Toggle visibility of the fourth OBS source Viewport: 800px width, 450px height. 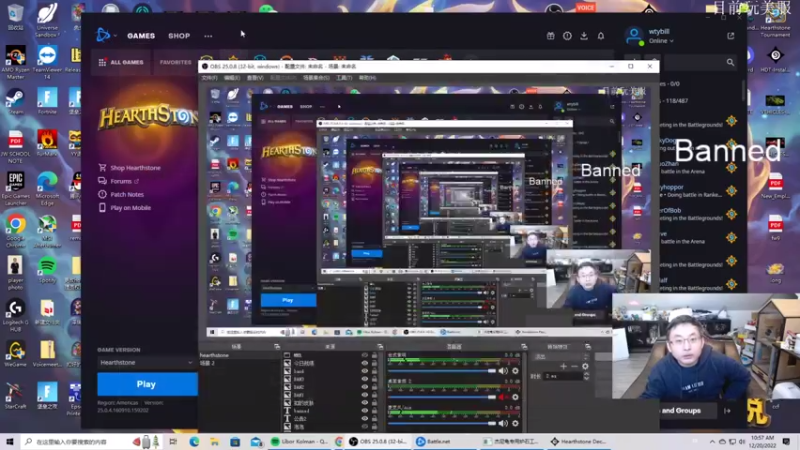[365, 379]
